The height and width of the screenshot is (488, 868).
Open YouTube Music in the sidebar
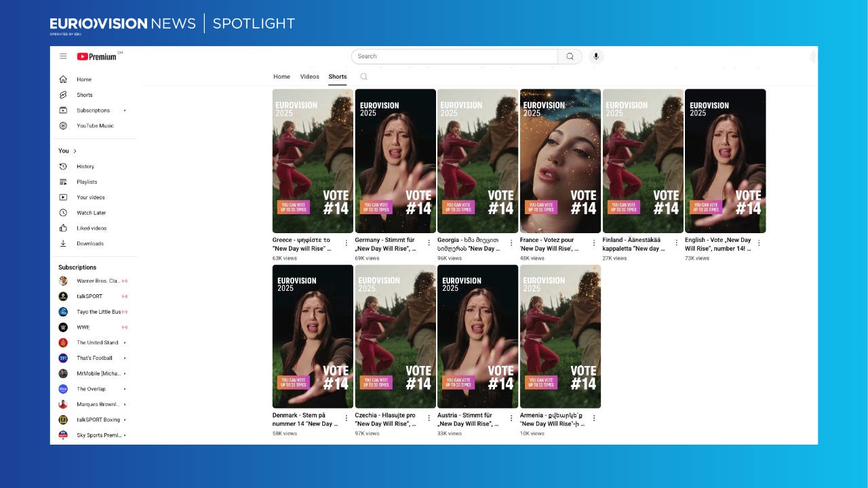click(95, 125)
